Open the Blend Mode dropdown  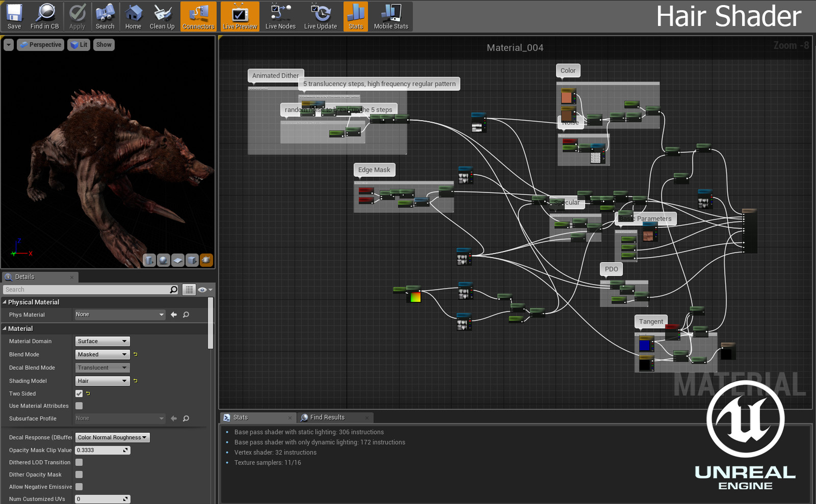coord(103,354)
